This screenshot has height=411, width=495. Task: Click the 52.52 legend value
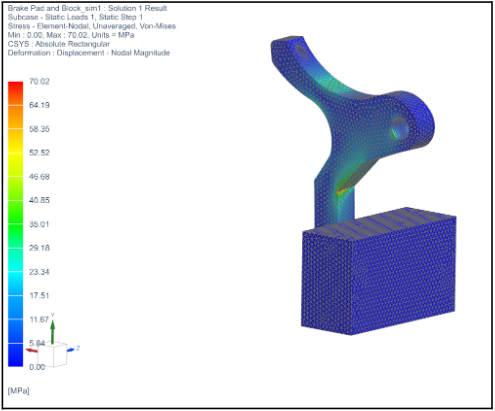coord(39,153)
